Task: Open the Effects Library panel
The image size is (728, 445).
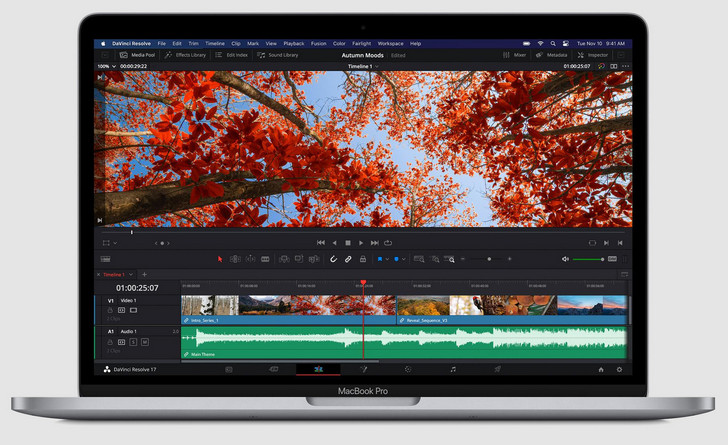Action: [185, 55]
